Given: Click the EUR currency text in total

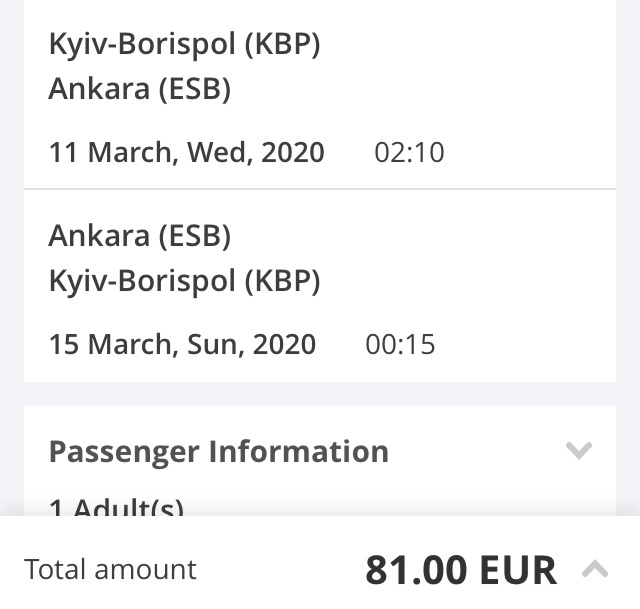Looking at the screenshot, I should pos(517,570).
